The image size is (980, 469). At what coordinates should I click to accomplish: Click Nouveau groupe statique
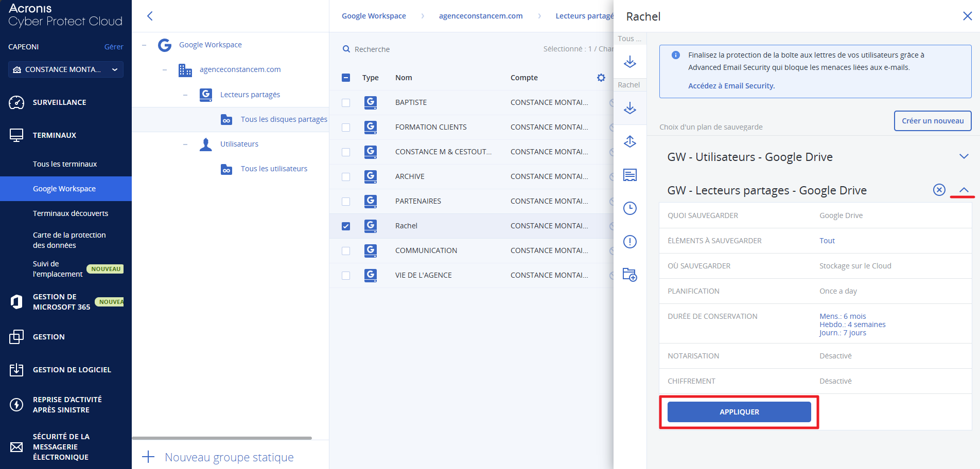click(229, 457)
